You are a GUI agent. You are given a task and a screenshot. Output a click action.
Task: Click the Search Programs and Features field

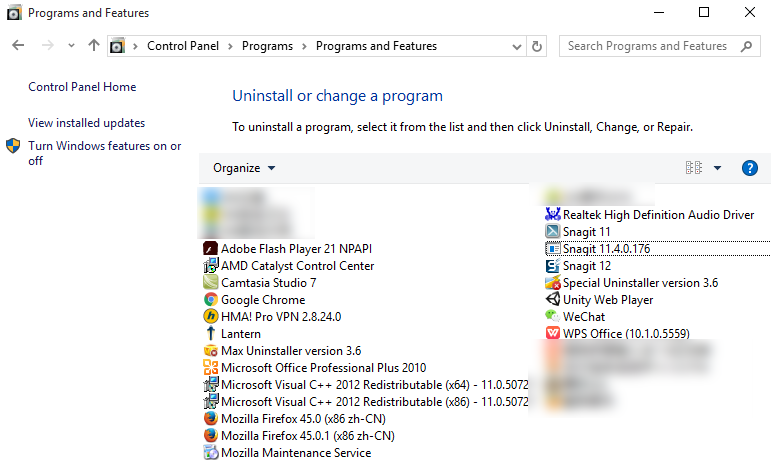660,46
